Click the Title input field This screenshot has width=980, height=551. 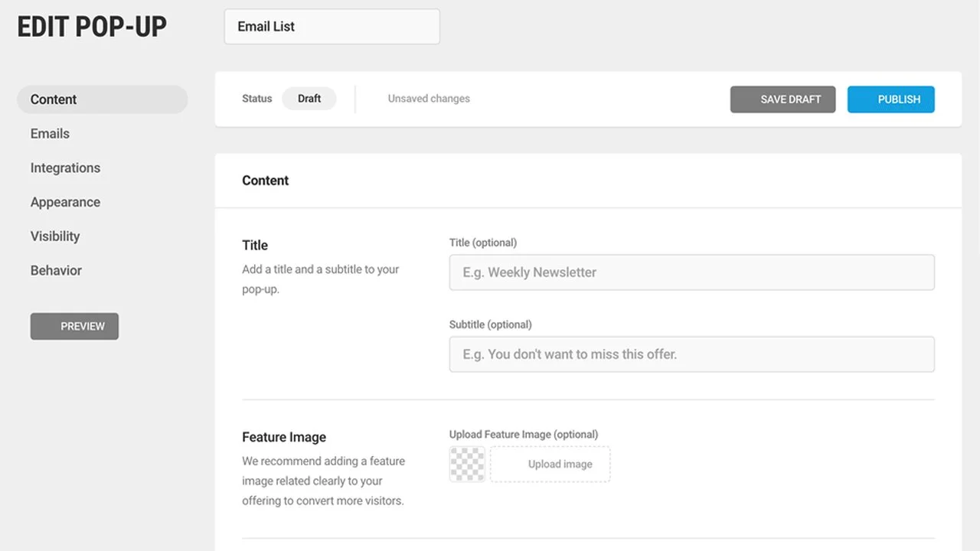tap(691, 272)
